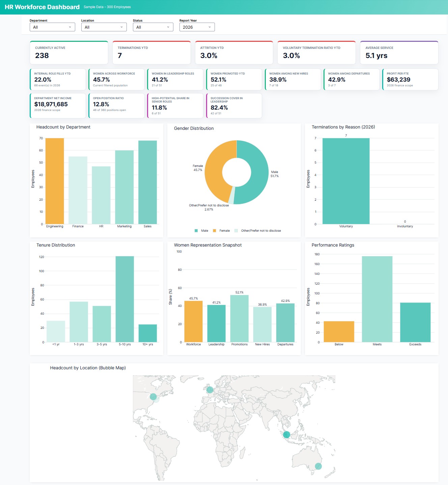The height and width of the screenshot is (485, 448).
Task: Click the Promotions bar in Women Representation Snapshot
Action: click(x=240, y=319)
